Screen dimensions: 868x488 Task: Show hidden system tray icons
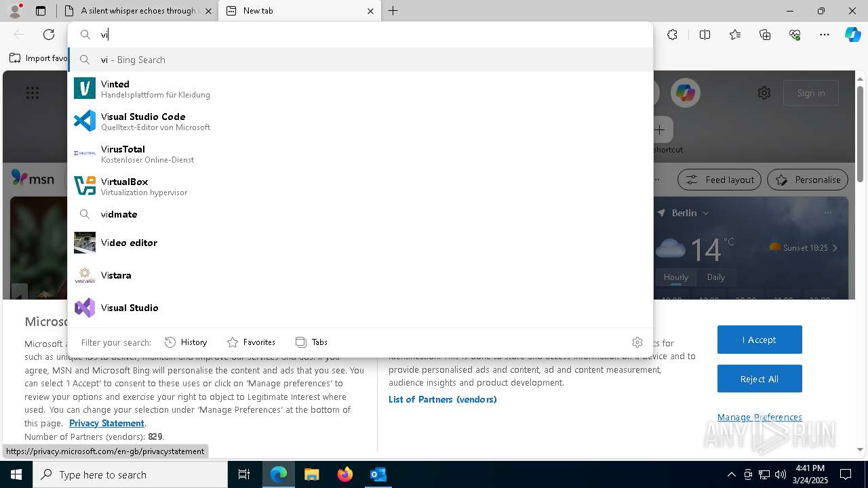731,474
